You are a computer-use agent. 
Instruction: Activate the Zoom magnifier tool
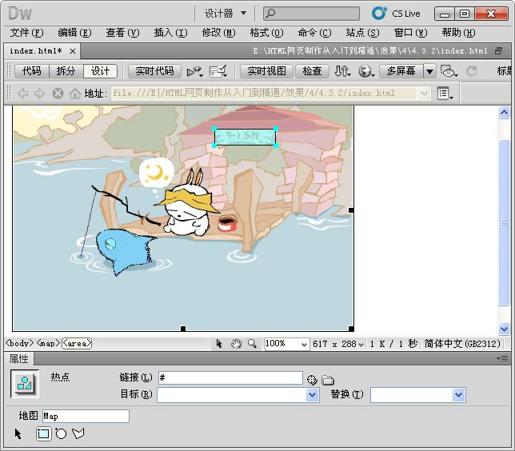pos(252,343)
